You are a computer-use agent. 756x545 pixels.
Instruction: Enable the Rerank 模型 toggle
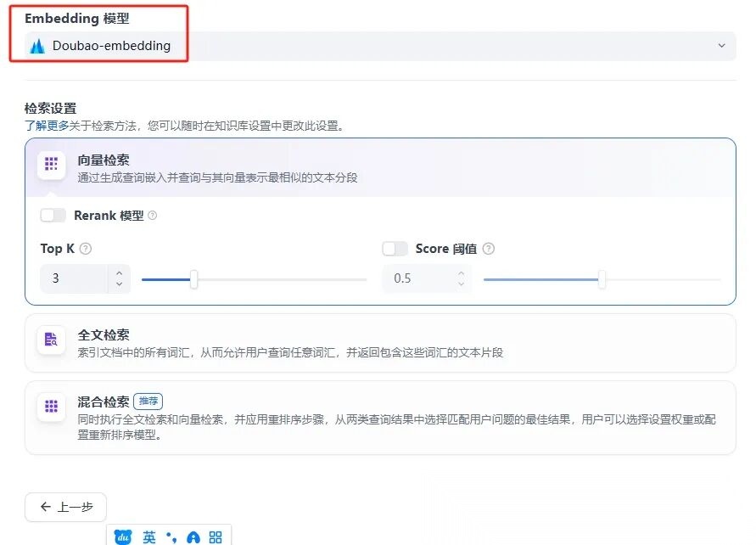(53, 215)
